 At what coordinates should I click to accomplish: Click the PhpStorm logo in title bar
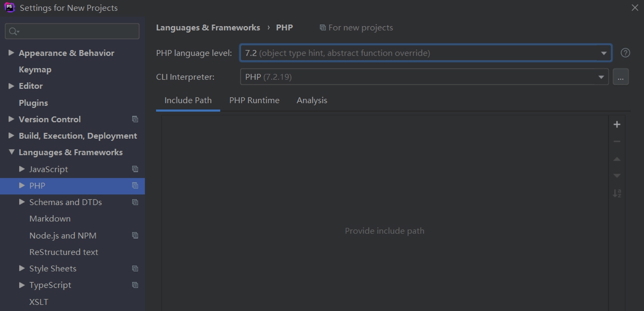[9, 7]
